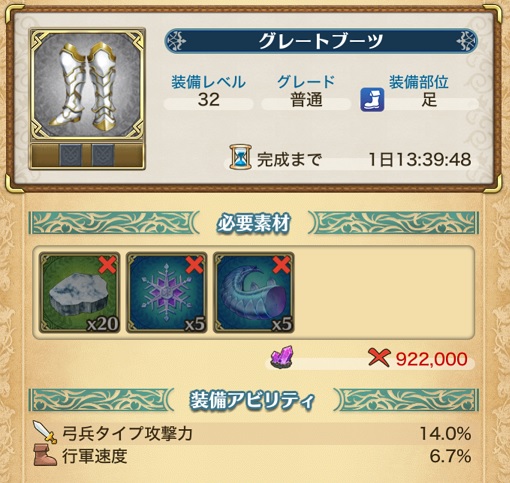Open the 装備アビリティ section header
Screen dimensions: 510x483
point(254,400)
